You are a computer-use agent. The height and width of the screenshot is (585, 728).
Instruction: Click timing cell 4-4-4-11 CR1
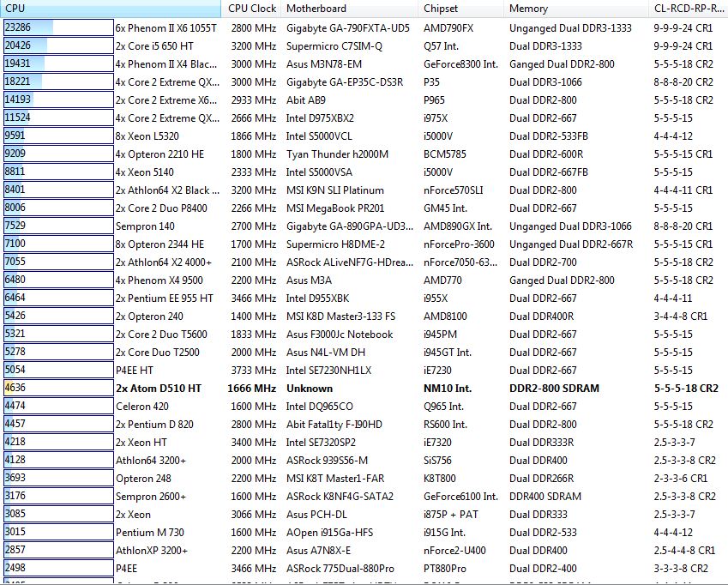point(683,190)
